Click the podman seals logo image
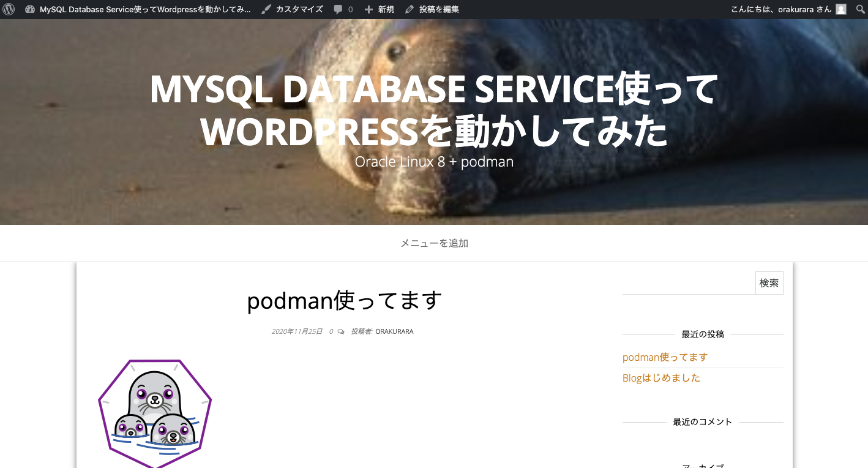The image size is (868, 468). point(155,413)
